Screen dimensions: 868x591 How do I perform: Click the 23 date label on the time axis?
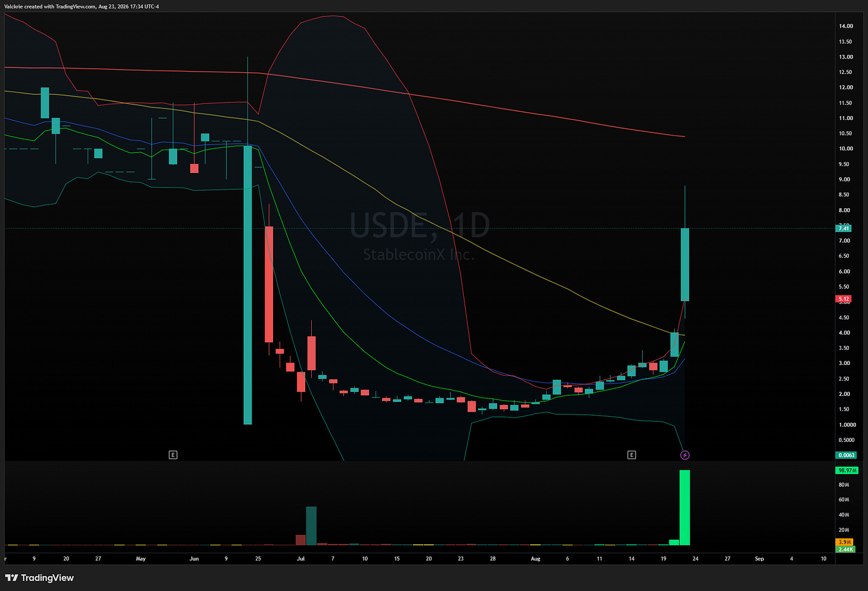click(461, 559)
